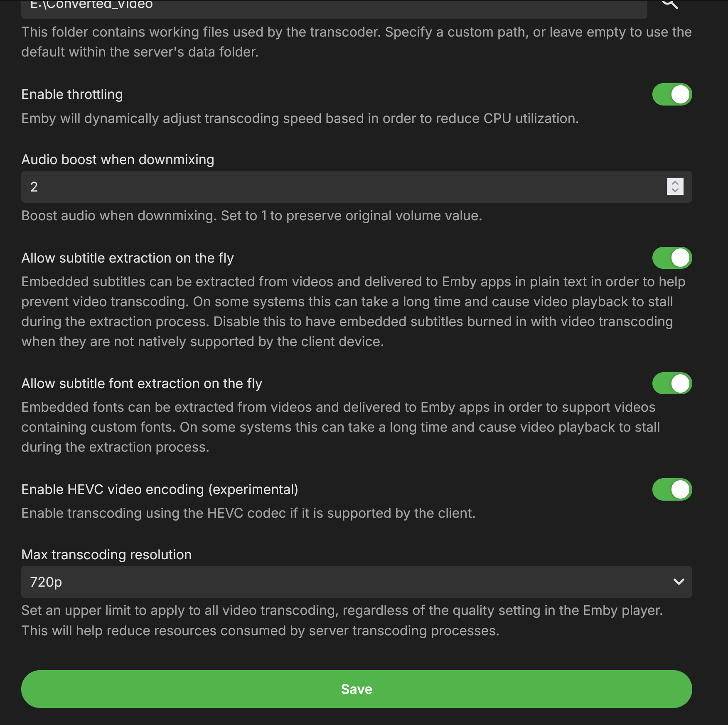728x725 pixels.
Task: Click "Allow subtitle font extraction on the fly" label
Action: pos(142,384)
